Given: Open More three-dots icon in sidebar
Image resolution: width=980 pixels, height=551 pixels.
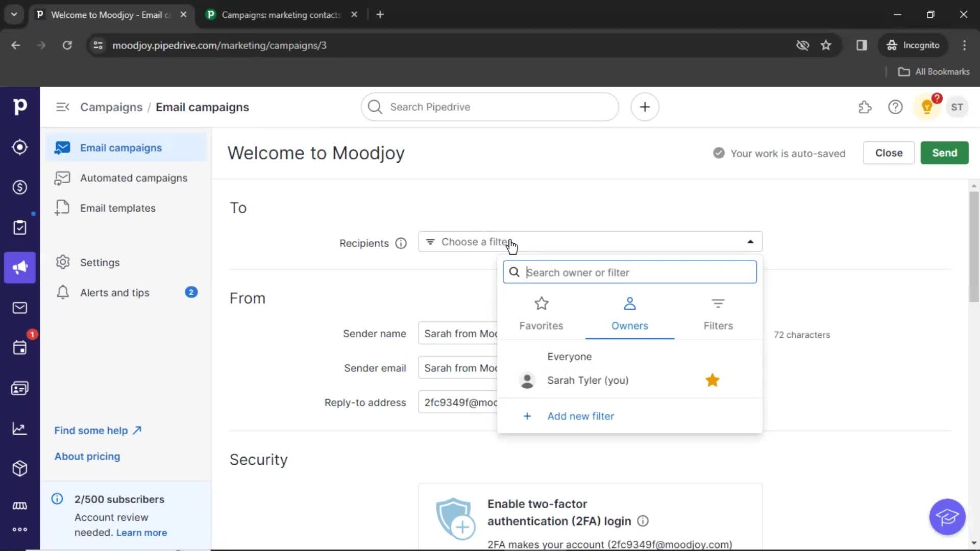Looking at the screenshot, I should click(20, 530).
